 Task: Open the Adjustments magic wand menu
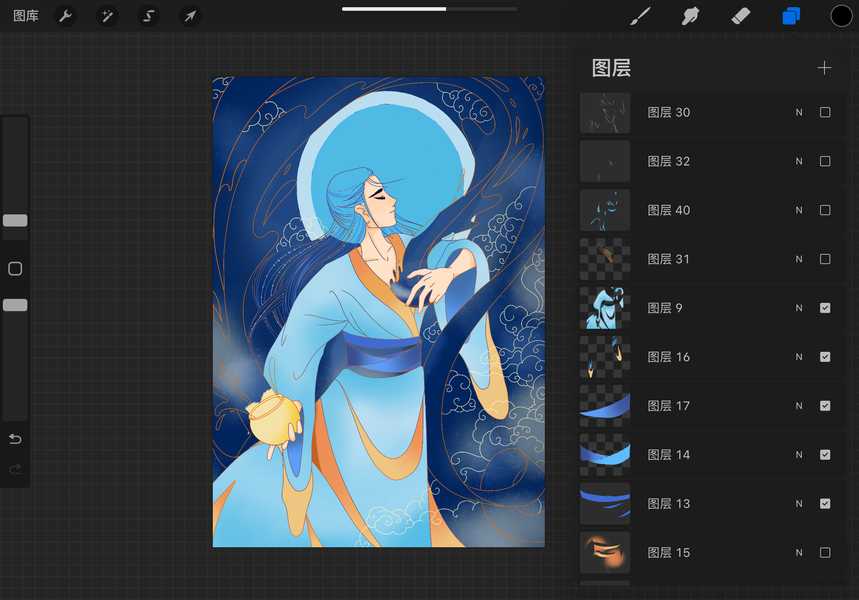[x=107, y=16]
